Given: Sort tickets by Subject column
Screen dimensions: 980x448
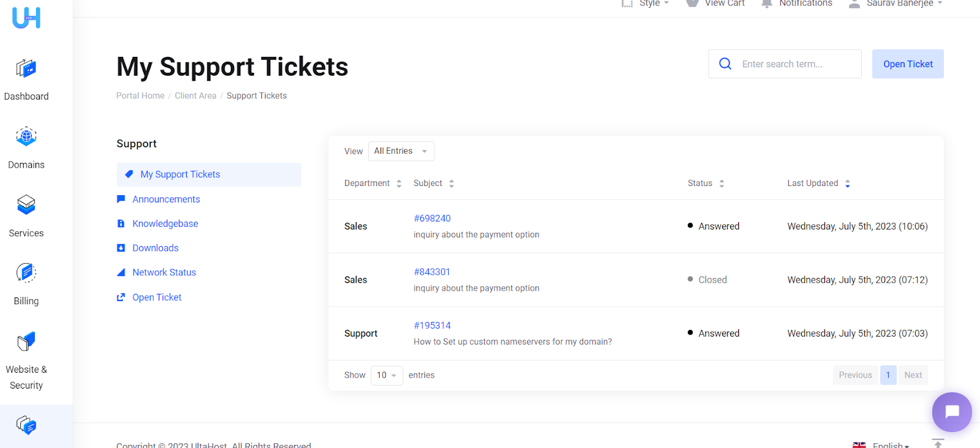Looking at the screenshot, I should (x=434, y=183).
